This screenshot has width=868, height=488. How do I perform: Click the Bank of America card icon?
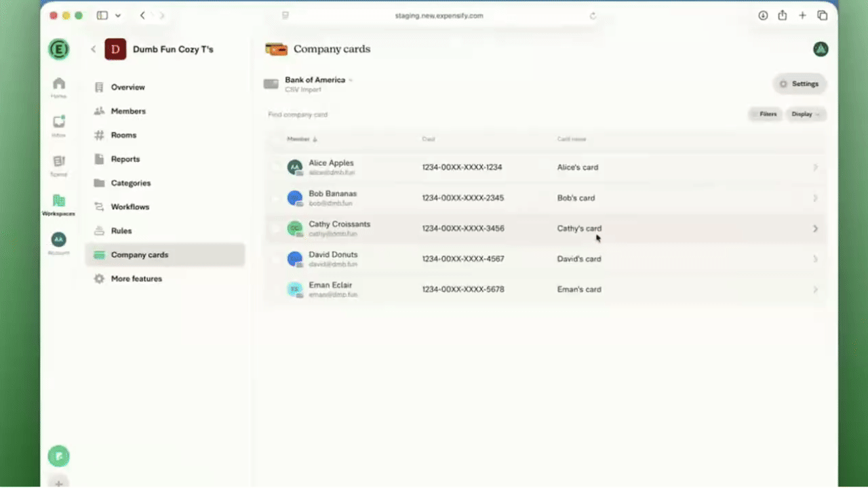(x=271, y=84)
